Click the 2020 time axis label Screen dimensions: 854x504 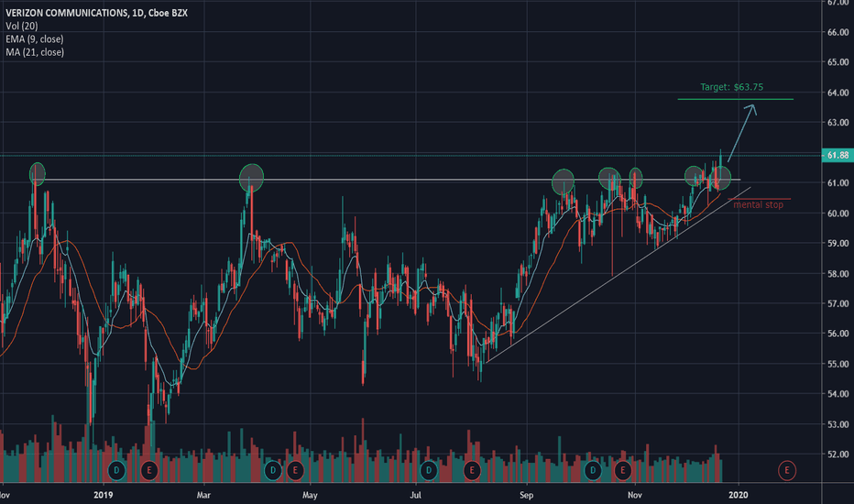click(x=738, y=495)
